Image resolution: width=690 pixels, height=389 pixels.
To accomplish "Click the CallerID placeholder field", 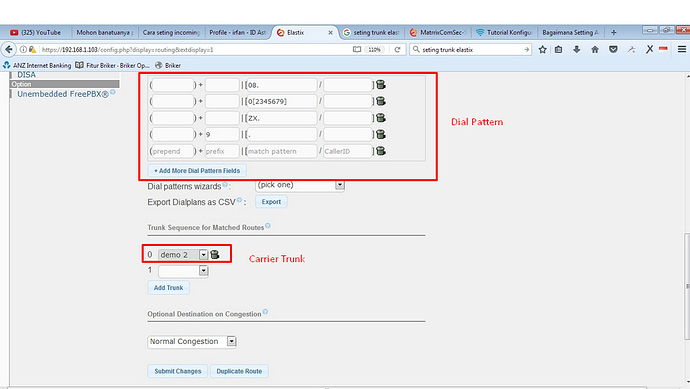I will click(x=348, y=151).
